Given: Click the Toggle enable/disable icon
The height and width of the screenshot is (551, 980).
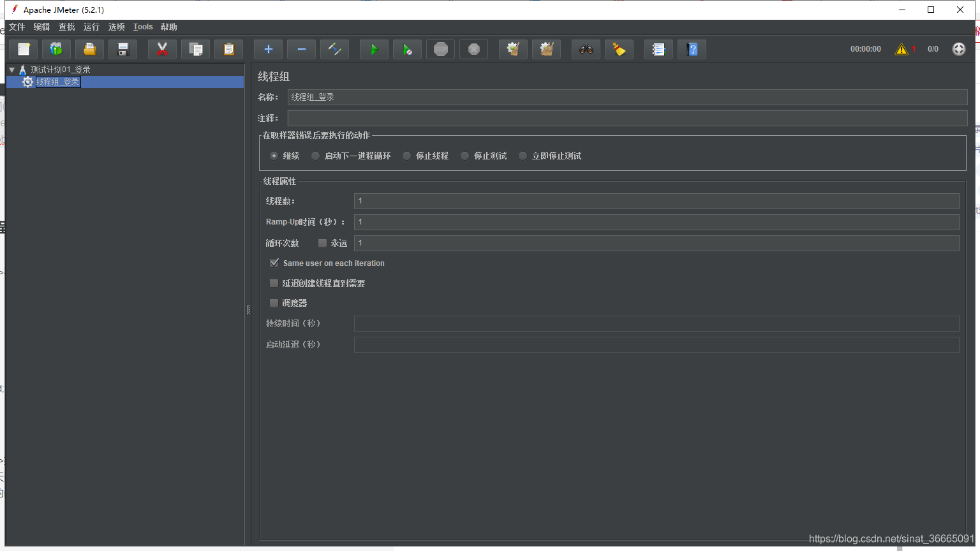Looking at the screenshot, I should [x=335, y=49].
